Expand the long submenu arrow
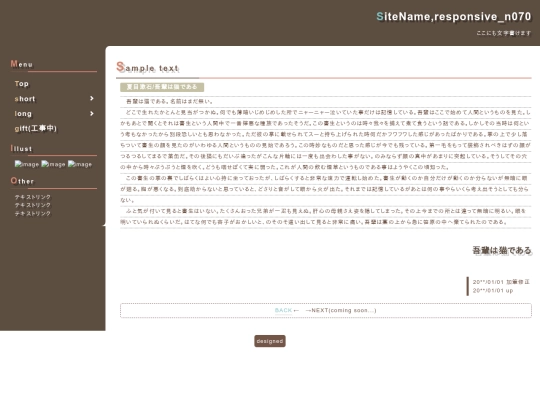 tap(92, 114)
